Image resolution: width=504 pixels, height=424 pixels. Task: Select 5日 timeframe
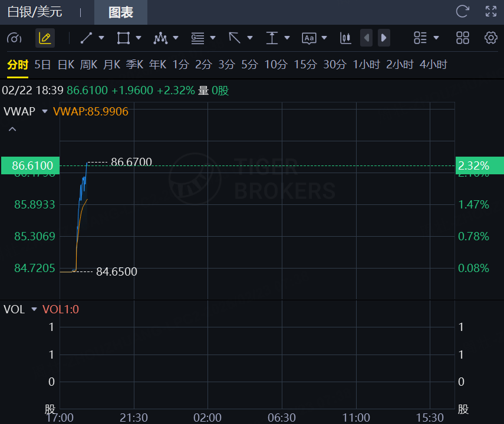tap(42, 65)
